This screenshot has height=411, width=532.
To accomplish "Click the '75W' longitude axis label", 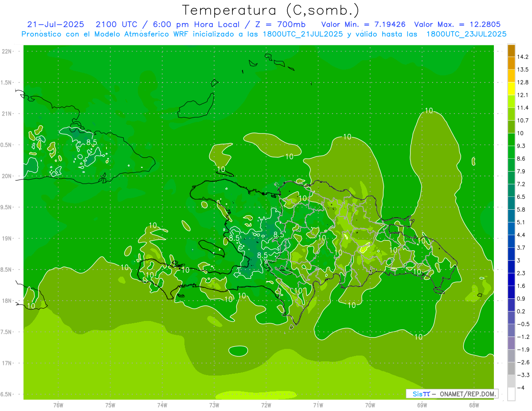I will [x=110, y=405].
